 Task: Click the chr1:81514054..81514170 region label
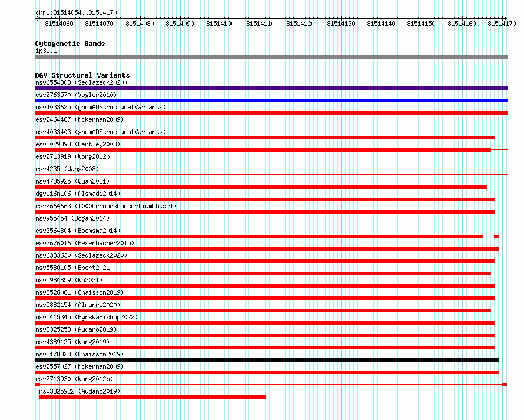(x=76, y=12)
